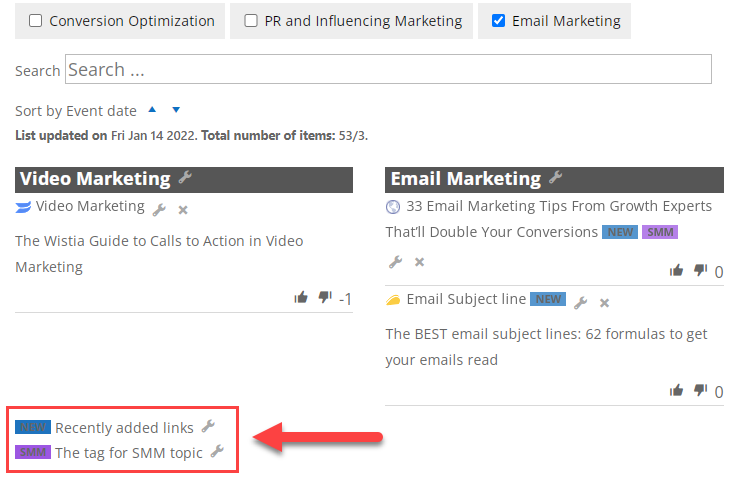747x483 pixels.
Task: Delete the Video Marketing link item
Action: [183, 210]
